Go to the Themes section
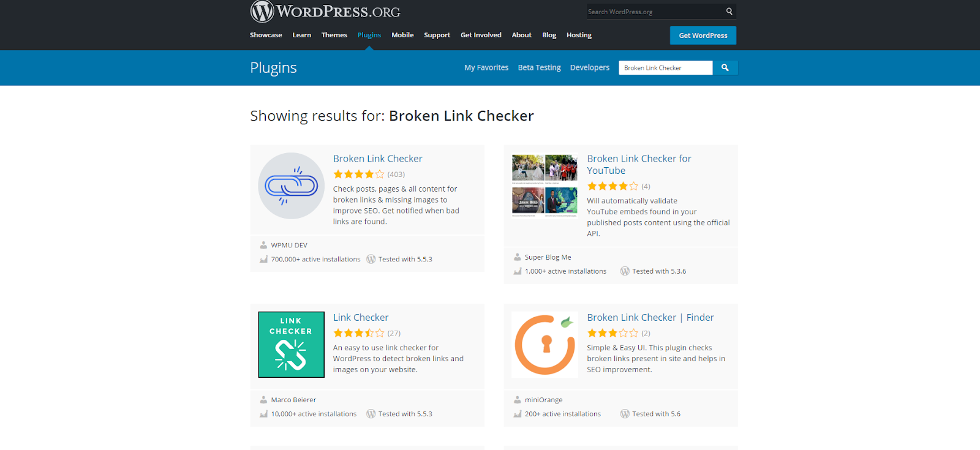980x450 pixels. 334,35
